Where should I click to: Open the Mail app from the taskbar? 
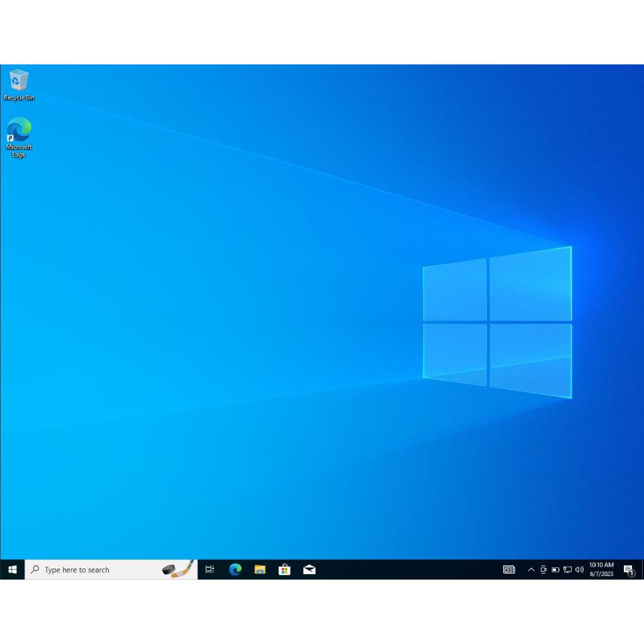pyautogui.click(x=309, y=570)
